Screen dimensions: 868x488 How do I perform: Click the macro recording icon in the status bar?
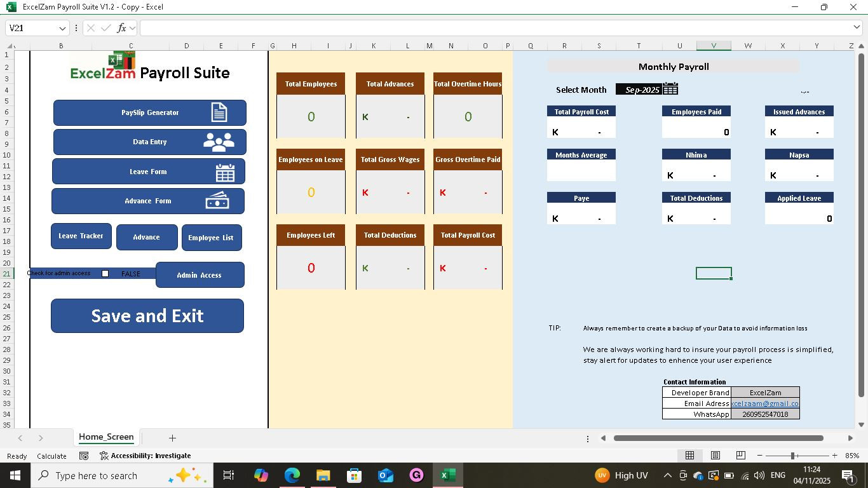(85, 456)
